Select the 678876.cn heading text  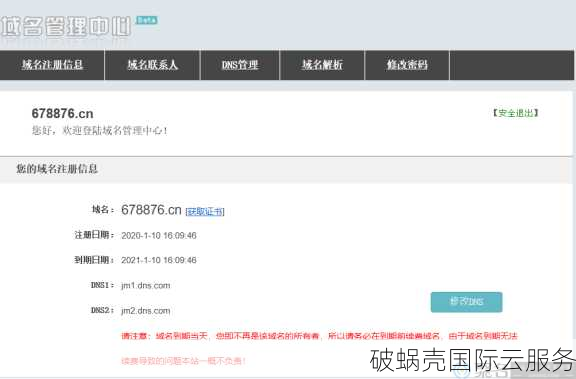pyautogui.click(x=62, y=113)
